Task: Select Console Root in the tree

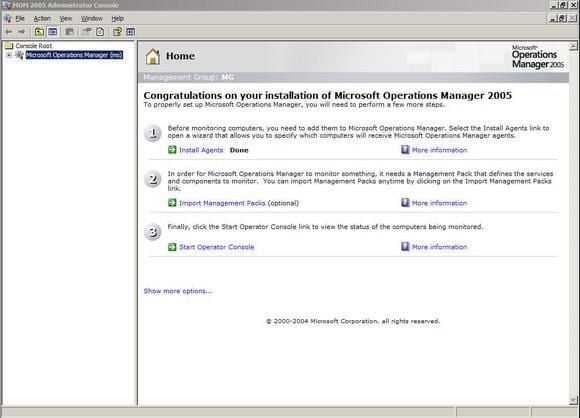Action: coord(34,46)
